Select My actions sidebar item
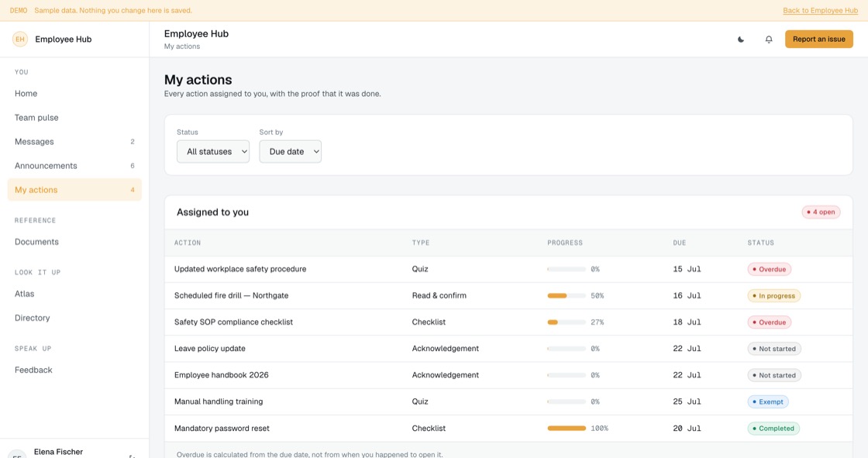This screenshot has width=868, height=458. click(x=74, y=190)
